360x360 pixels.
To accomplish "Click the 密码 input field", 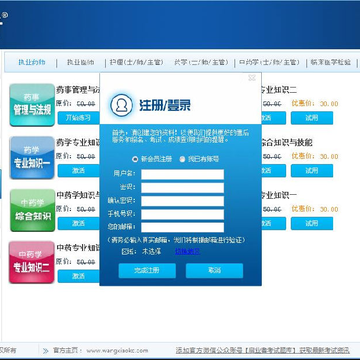I will (x=182, y=188).
